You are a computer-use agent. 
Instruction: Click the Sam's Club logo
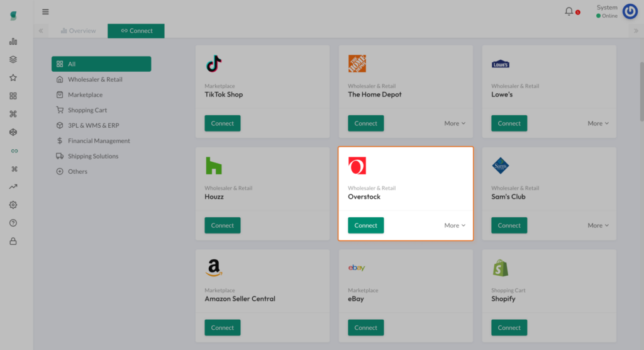[500, 166]
